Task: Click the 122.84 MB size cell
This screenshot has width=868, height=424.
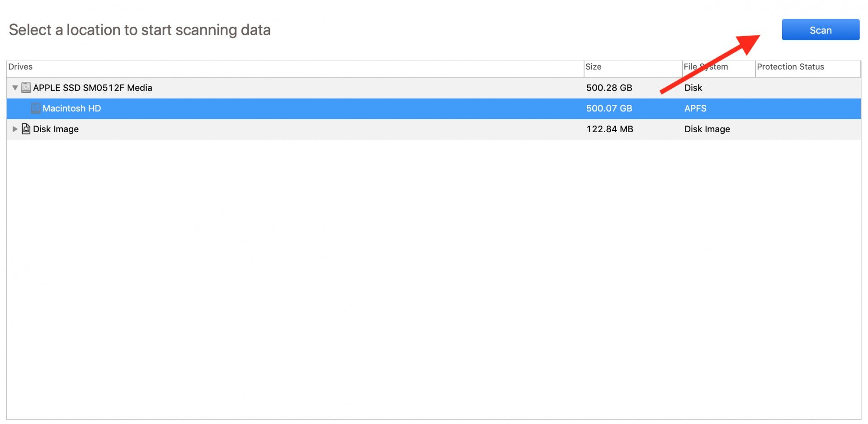Action: (609, 129)
